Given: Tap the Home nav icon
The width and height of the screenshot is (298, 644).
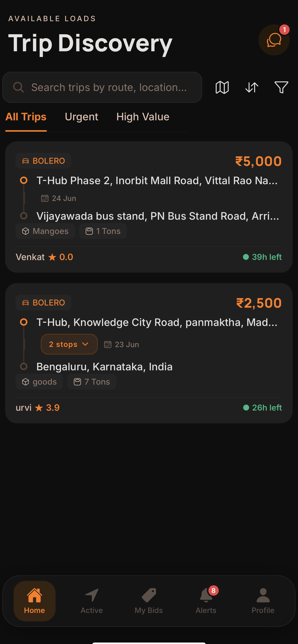Looking at the screenshot, I should click(35, 601).
